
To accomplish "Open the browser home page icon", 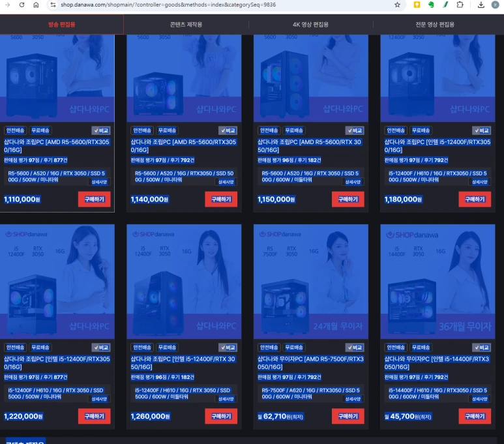I will (x=36, y=5).
